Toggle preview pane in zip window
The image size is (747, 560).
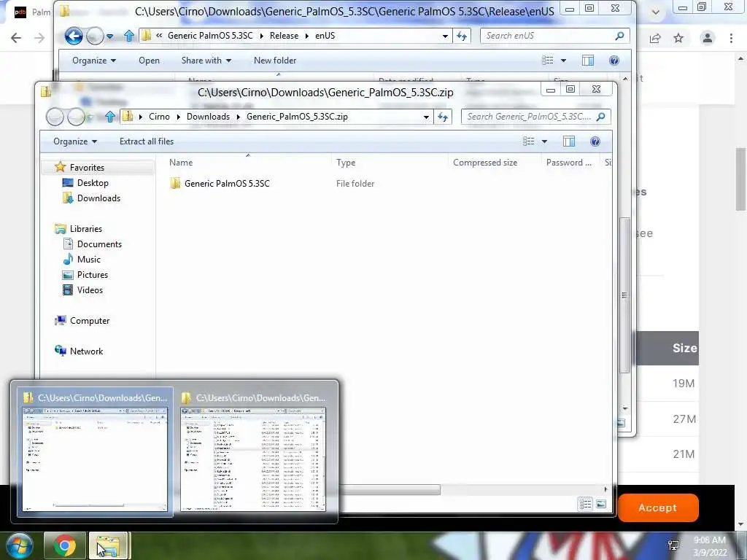pos(569,141)
